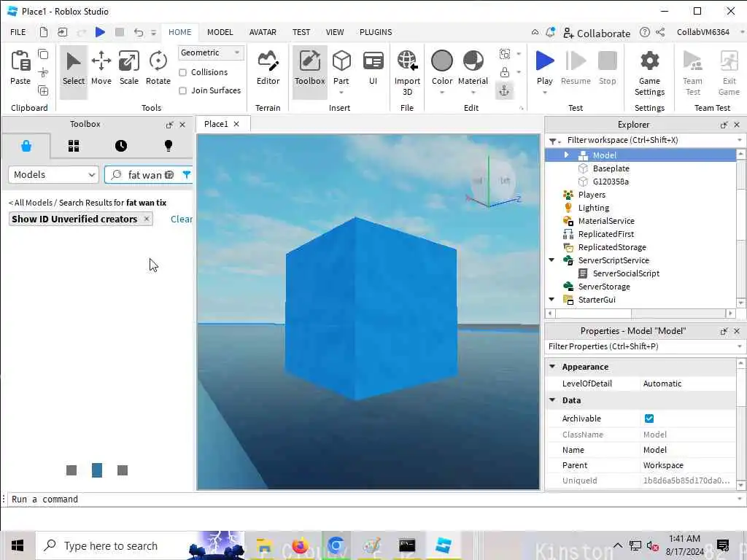Viewport: 747px width, 560px height.
Task: Open Toolbox Recent clock tab
Action: click(x=121, y=146)
